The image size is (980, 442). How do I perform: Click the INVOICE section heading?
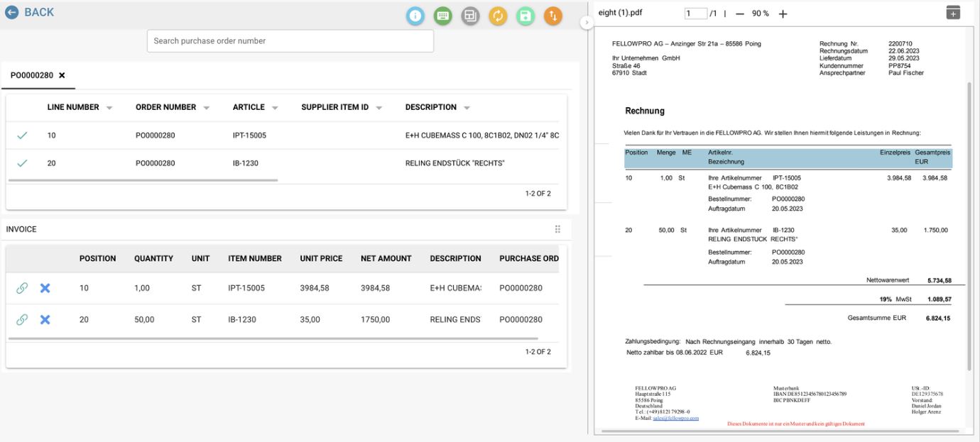(21, 229)
